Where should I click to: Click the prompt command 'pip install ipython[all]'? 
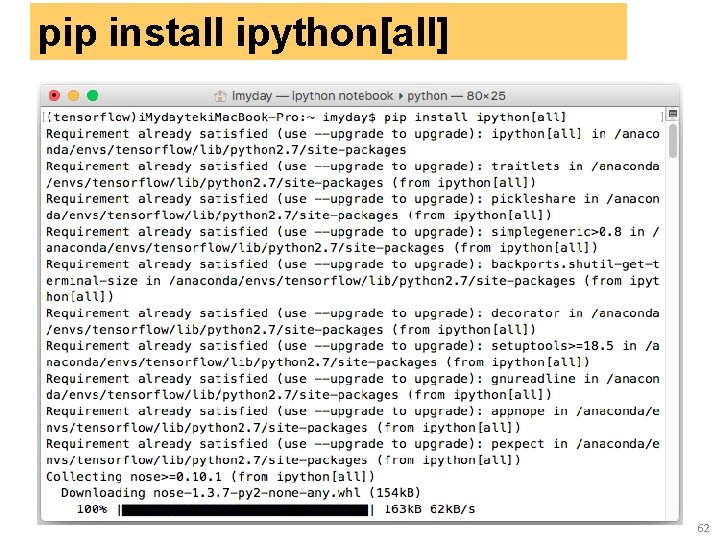475,118
